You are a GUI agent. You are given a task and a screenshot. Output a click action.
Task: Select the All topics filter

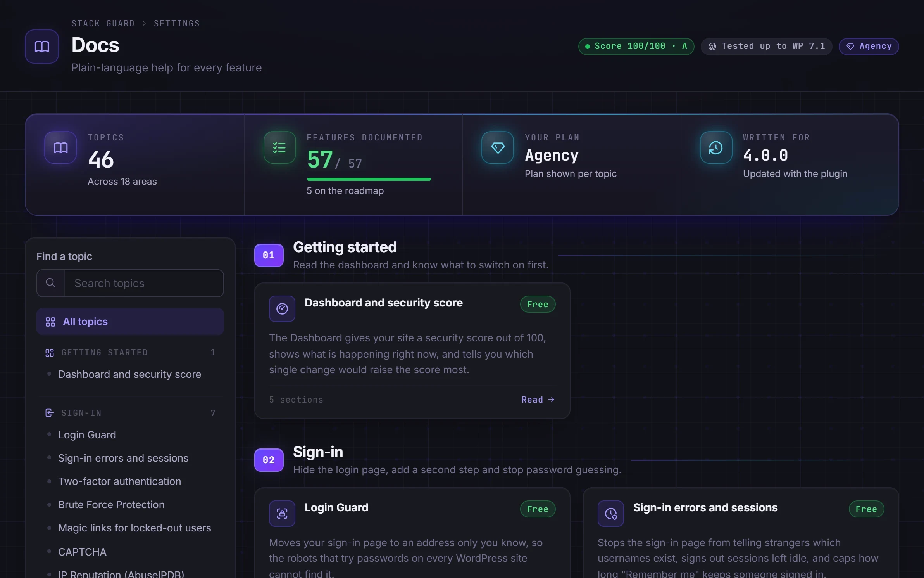point(130,322)
